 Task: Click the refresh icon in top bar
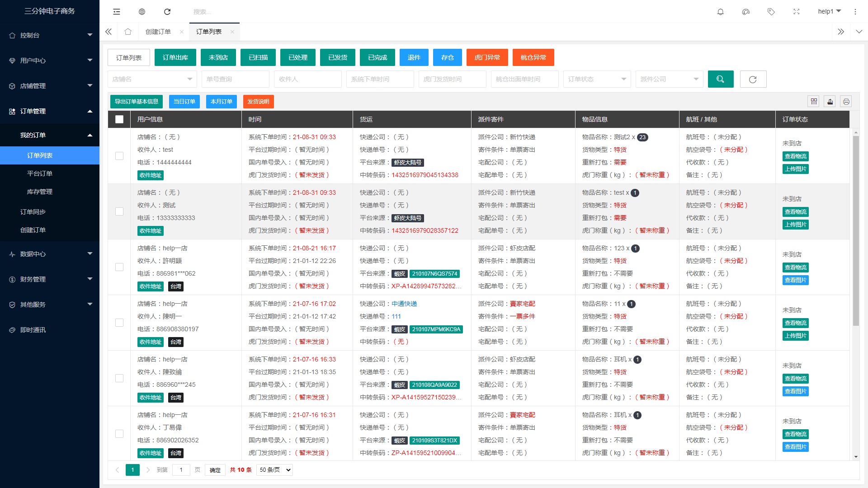pyautogui.click(x=167, y=12)
